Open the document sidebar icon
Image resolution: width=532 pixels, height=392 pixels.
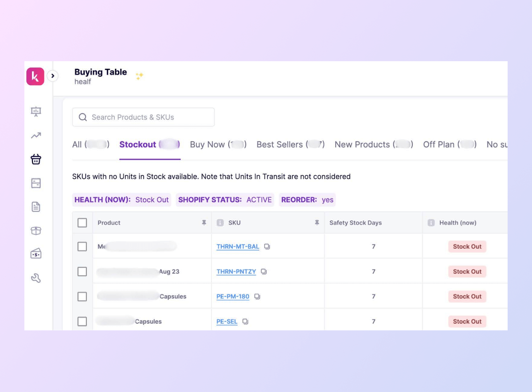coord(36,207)
